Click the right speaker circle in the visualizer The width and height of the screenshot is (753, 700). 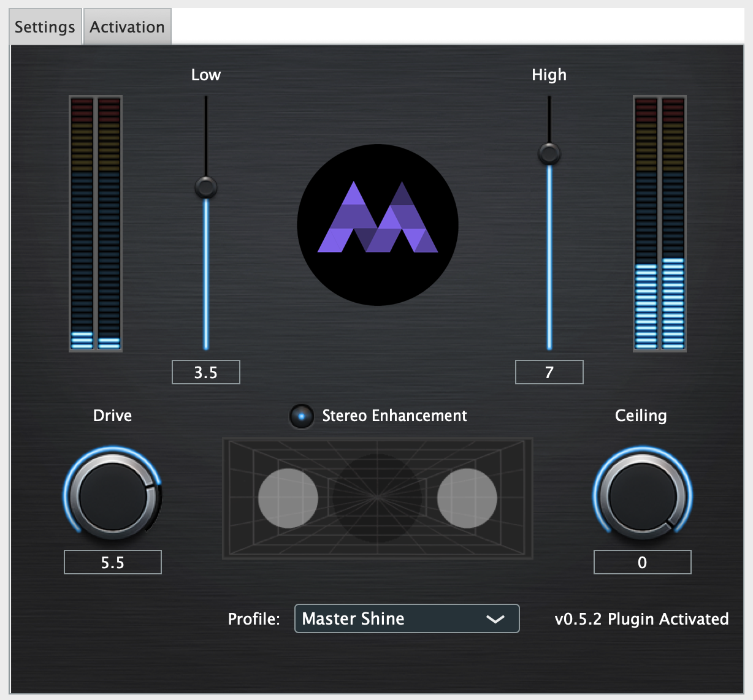pyautogui.click(x=466, y=498)
